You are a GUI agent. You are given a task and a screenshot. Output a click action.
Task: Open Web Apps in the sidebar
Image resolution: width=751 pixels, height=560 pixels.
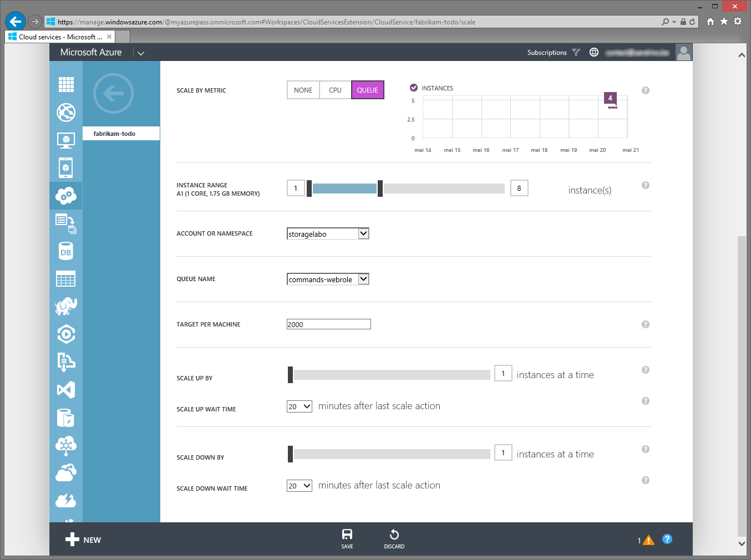pyautogui.click(x=66, y=113)
